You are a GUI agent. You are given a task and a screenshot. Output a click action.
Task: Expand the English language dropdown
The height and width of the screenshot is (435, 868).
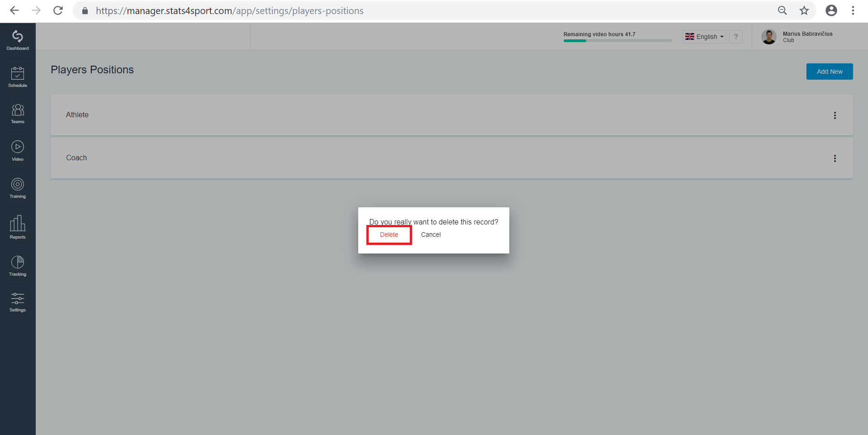tap(704, 37)
